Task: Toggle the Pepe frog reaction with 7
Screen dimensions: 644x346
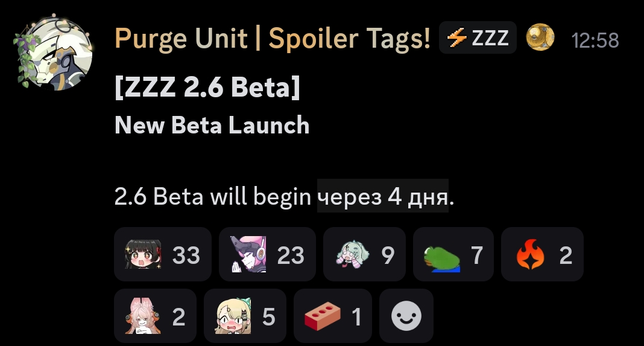Action: [x=453, y=254]
